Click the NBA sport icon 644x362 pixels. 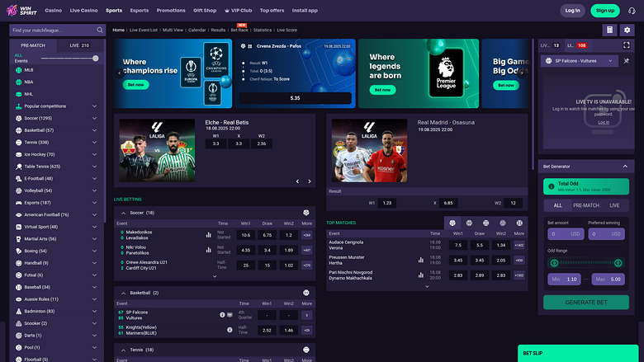18,82
